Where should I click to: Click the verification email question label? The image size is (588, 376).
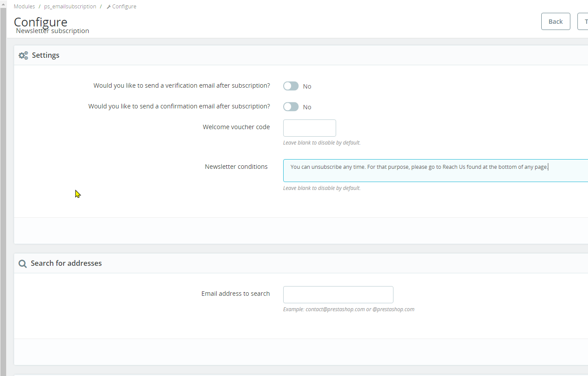pyautogui.click(x=182, y=86)
